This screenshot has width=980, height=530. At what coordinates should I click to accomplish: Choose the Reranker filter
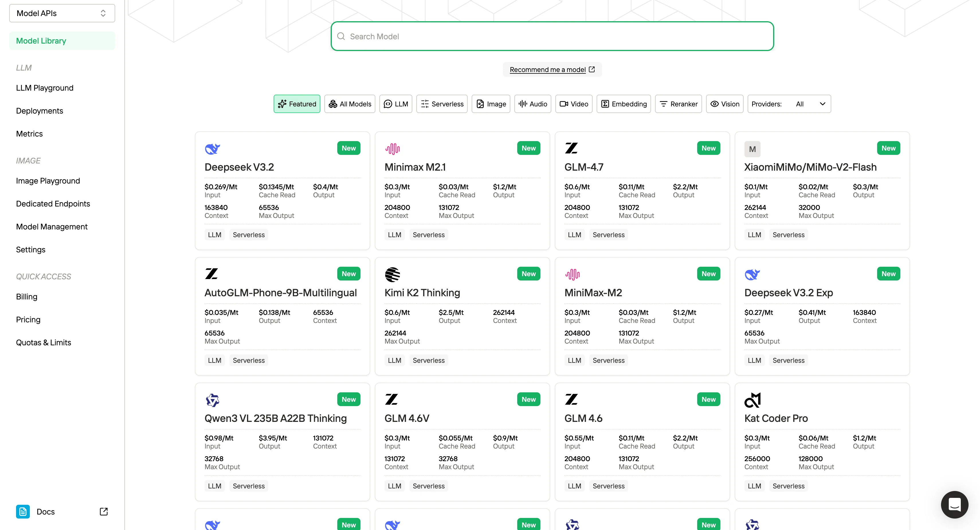[678, 104]
